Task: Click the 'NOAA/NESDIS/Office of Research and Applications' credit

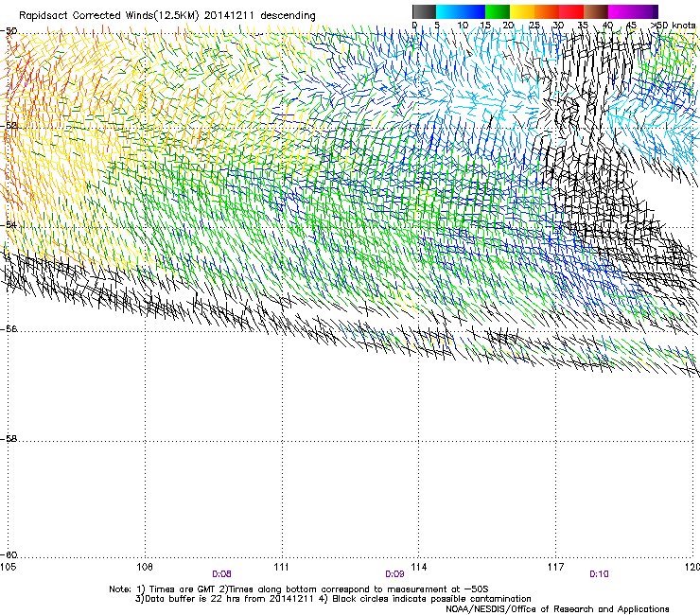Action: click(x=557, y=609)
